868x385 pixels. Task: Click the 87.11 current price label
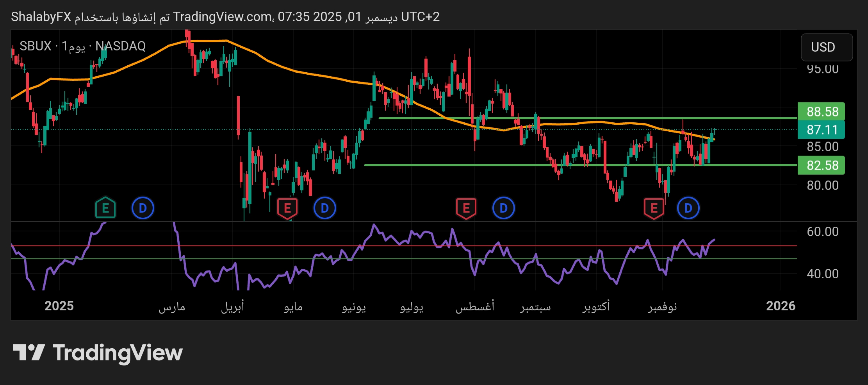(x=822, y=130)
